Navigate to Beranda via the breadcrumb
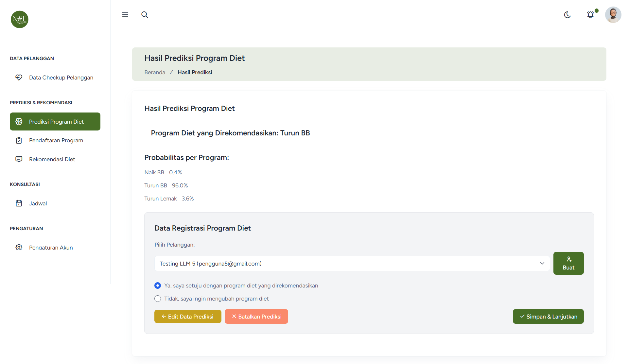Image resolution: width=628 pixels, height=364 pixels. point(154,72)
